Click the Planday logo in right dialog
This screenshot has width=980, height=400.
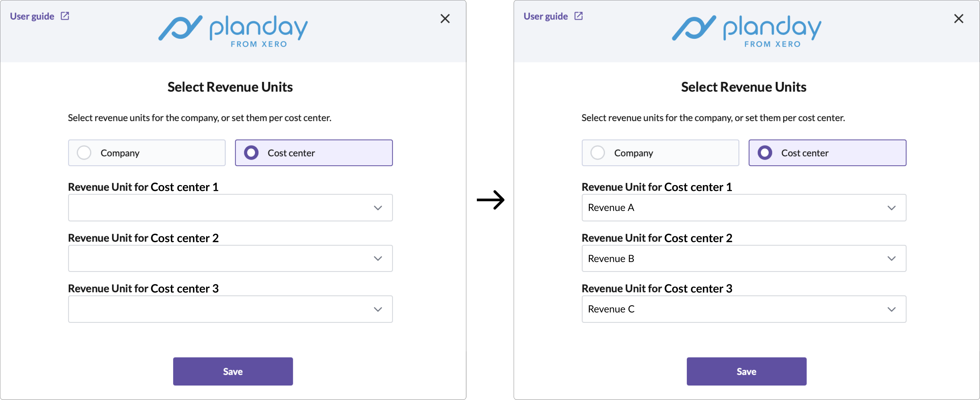(x=746, y=31)
